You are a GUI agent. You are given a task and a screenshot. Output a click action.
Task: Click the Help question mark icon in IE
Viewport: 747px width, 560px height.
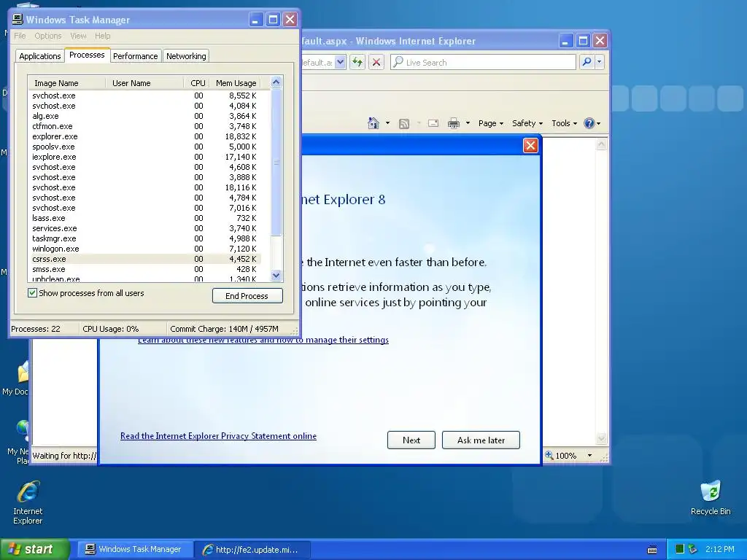[x=589, y=123]
